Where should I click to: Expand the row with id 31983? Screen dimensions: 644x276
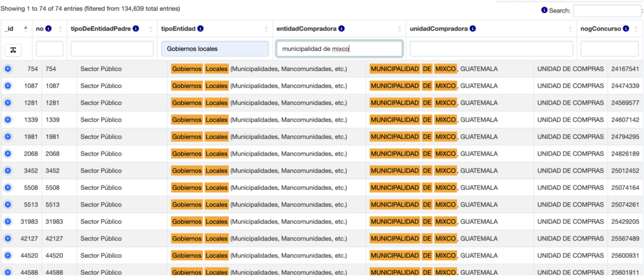point(8,221)
